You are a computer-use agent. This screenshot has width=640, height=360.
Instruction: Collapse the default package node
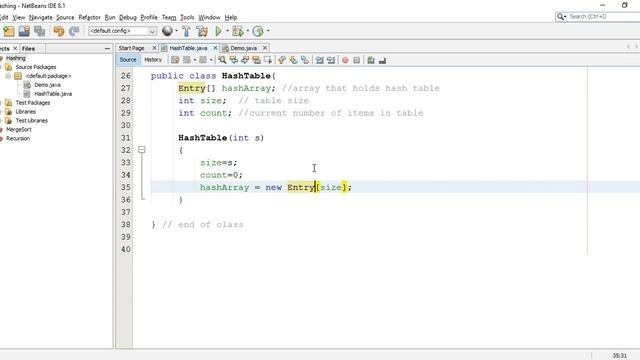pyautogui.click(x=8, y=76)
